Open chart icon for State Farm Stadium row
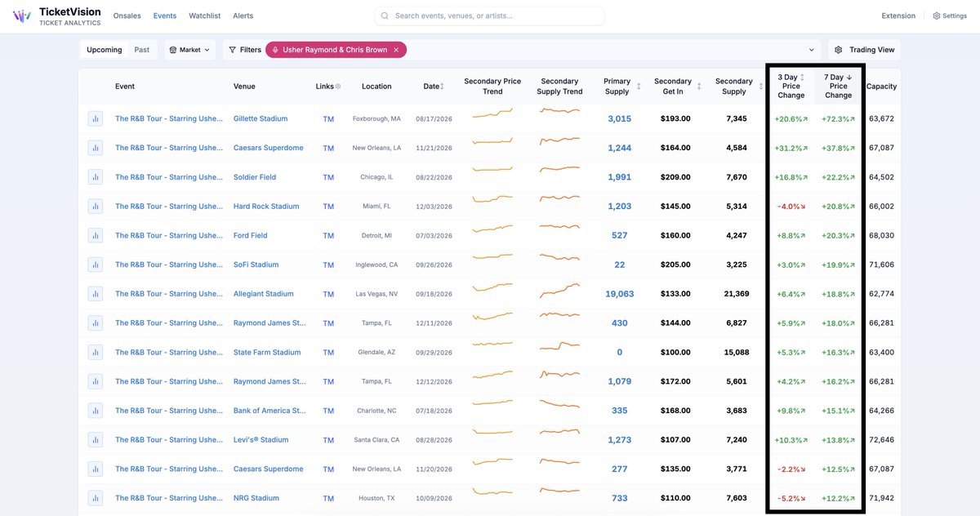This screenshot has height=516, width=980. click(x=96, y=352)
